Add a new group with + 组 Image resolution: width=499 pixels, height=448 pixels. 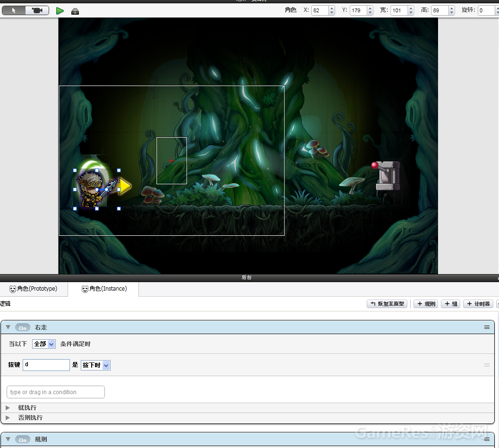click(x=451, y=304)
